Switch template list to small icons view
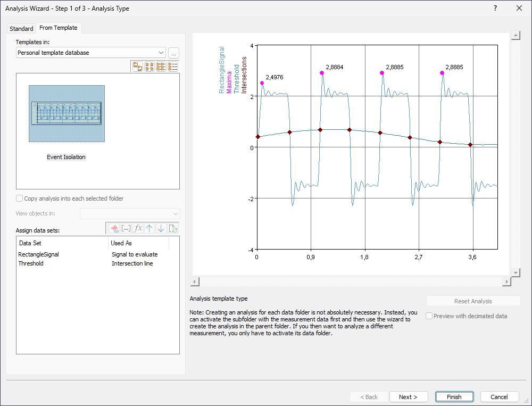The height and width of the screenshot is (406, 532). [x=149, y=67]
